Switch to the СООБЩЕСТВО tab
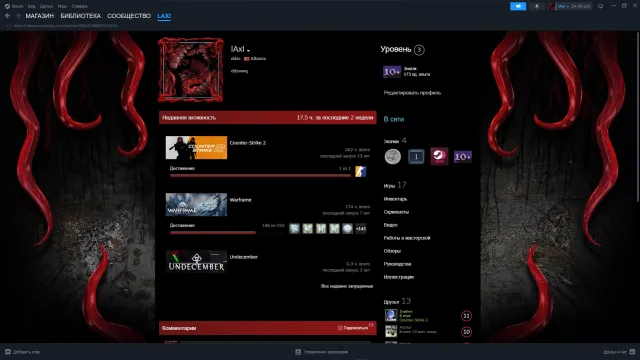Screen dimensions: 640x360 click(129, 16)
